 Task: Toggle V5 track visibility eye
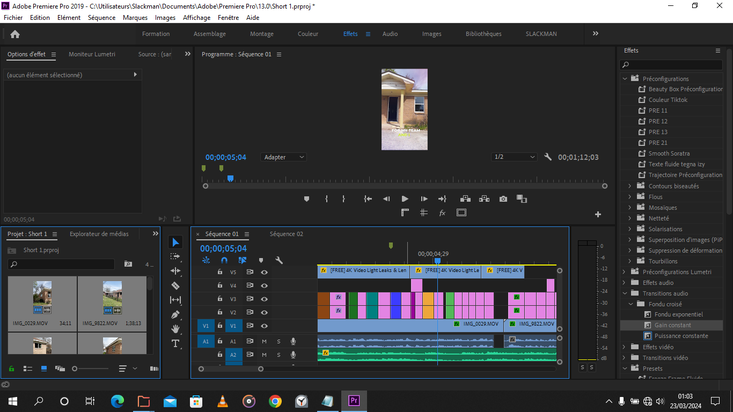pos(264,272)
